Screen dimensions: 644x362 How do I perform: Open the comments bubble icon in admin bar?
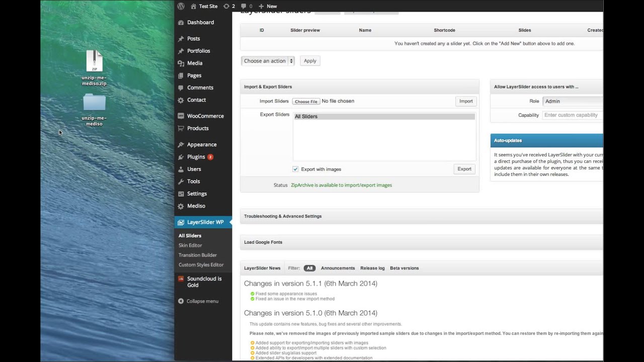click(244, 6)
